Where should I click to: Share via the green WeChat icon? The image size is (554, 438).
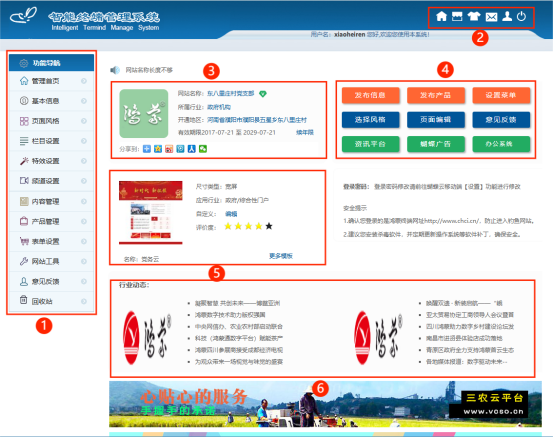pos(203,149)
